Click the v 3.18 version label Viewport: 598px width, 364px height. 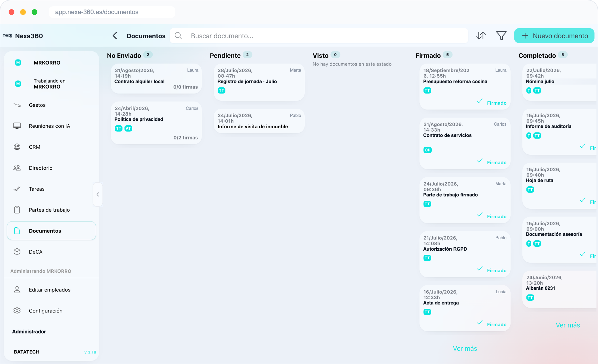pos(90,352)
